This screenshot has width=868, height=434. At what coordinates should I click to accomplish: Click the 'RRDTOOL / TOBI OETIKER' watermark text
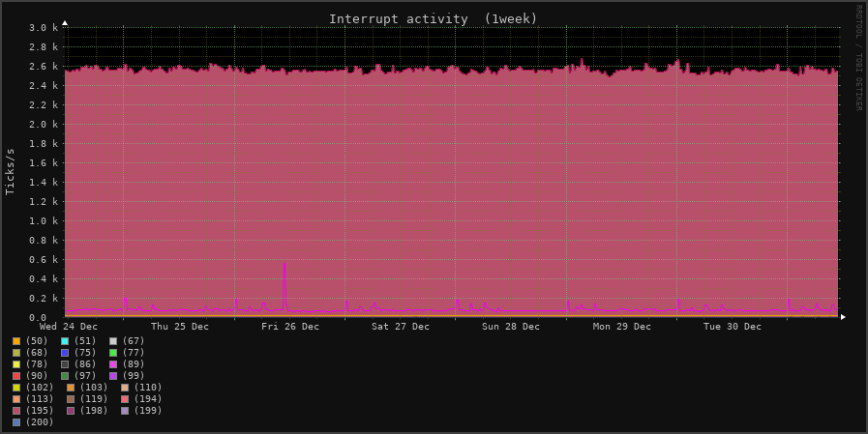point(857,58)
